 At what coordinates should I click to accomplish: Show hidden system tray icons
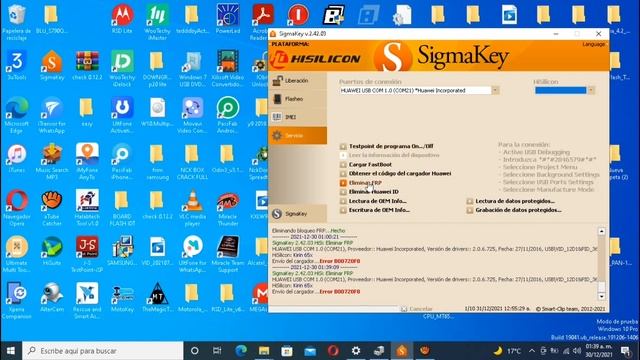pos(531,351)
